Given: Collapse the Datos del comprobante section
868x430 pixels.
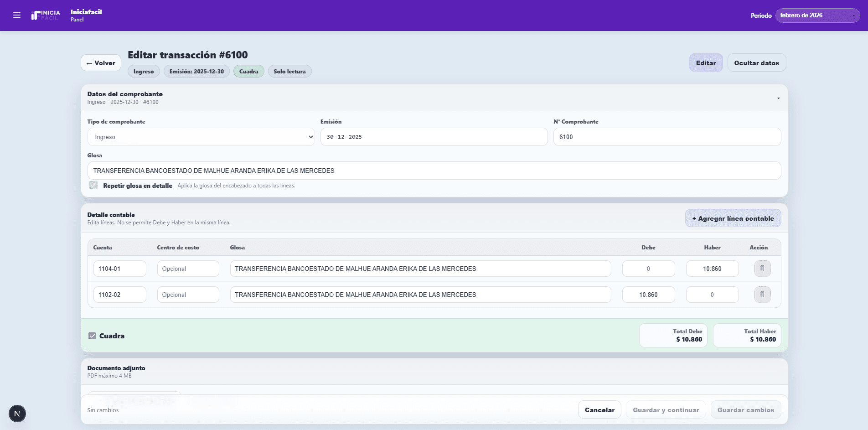Looking at the screenshot, I should pyautogui.click(x=778, y=98).
